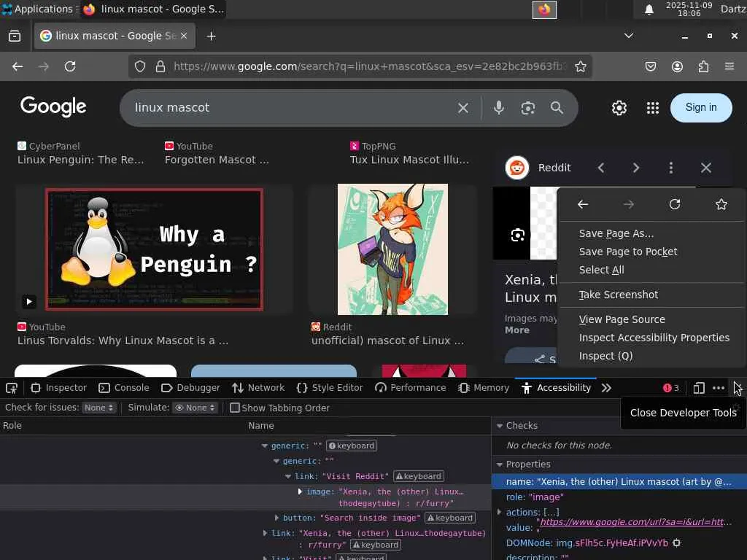Viewport: 747px width, 560px height.
Task: Collapse the Properties section
Action: [499, 464]
